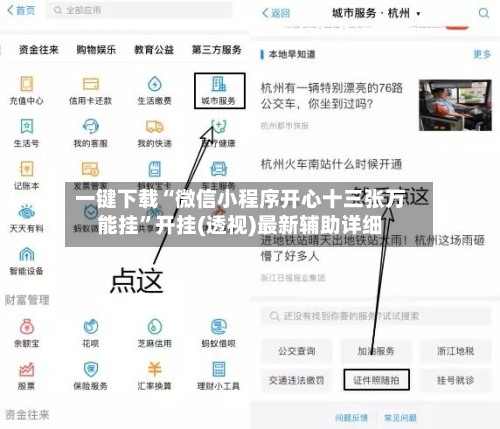
Task: Tap the 浙江地税 service button
Action: tap(456, 351)
